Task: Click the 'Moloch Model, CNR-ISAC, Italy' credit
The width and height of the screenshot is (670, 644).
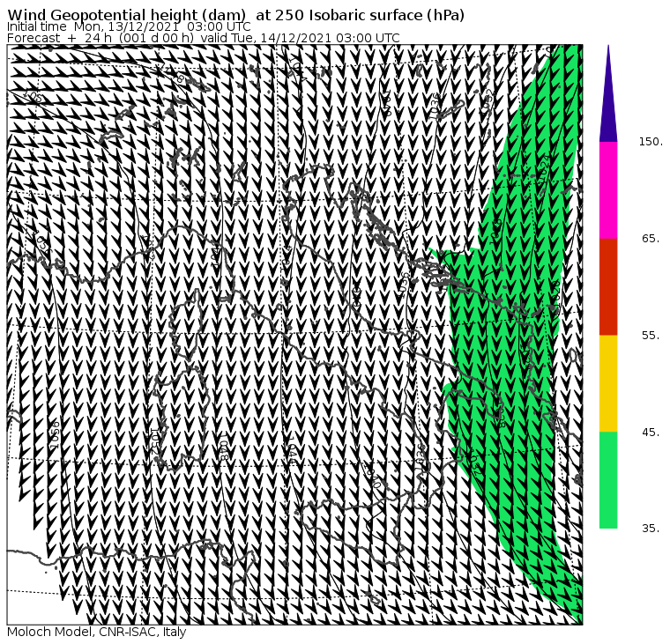Action: click(x=97, y=632)
